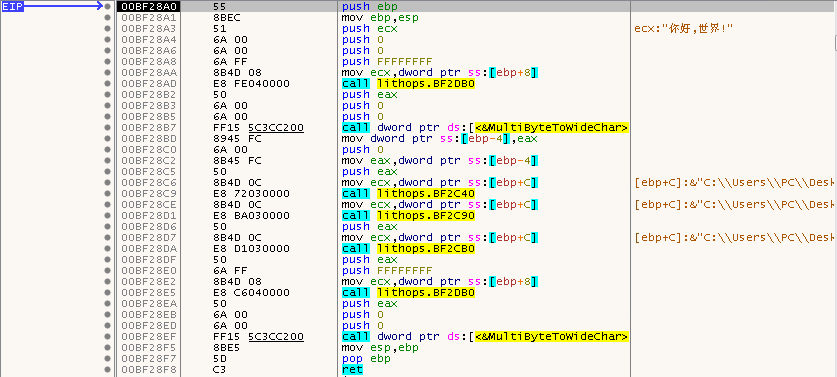
Task: Select opcode byte '5D' of pop ebp
Action: click(x=220, y=359)
